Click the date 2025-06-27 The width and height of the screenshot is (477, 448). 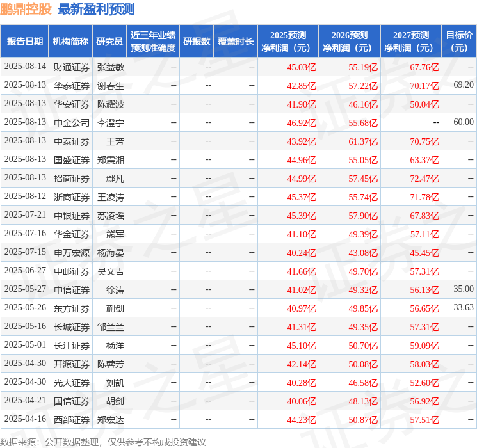click(x=25, y=270)
